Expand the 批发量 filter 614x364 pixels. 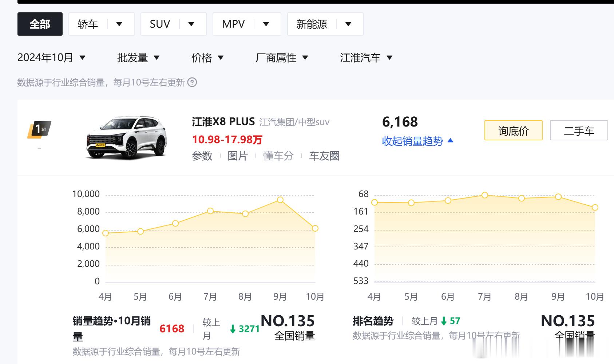point(139,57)
